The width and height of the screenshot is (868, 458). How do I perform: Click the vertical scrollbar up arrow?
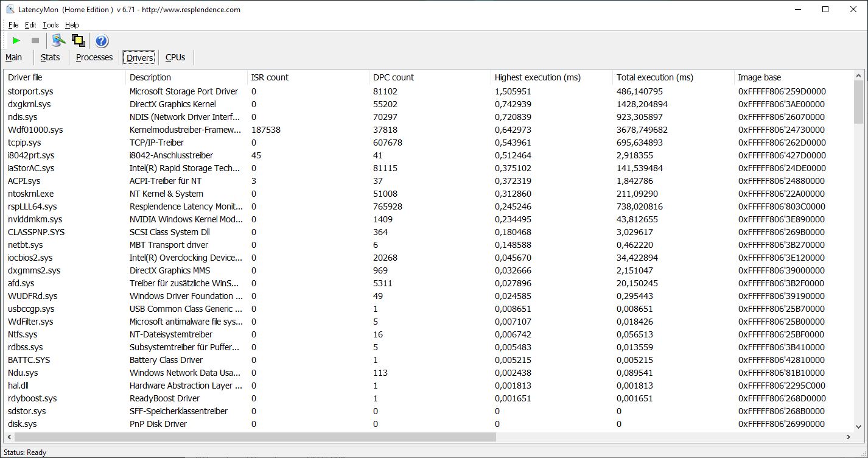pyautogui.click(x=859, y=76)
